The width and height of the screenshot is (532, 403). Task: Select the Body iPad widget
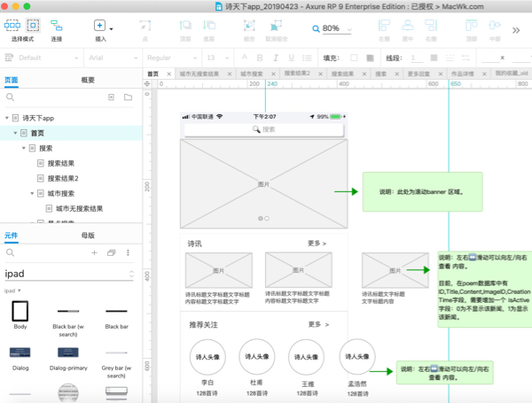point(20,313)
